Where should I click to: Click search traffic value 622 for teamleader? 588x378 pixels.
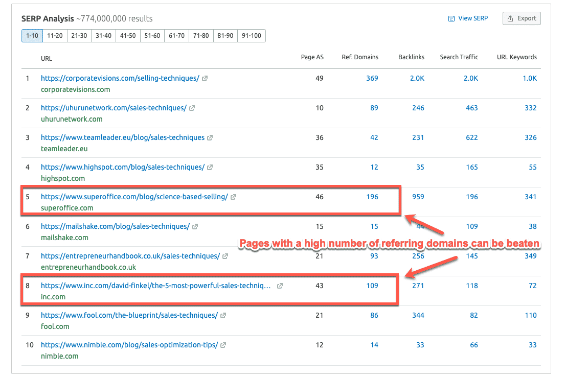471,137
